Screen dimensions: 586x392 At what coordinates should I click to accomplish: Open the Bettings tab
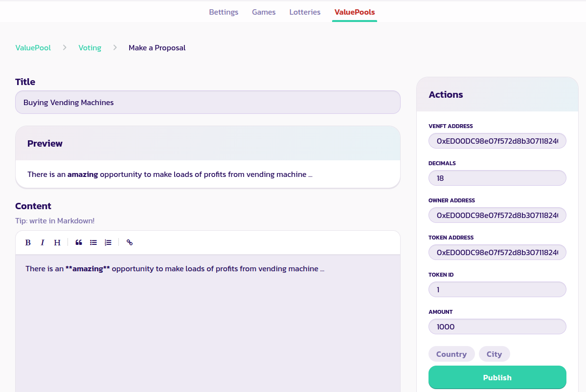pyautogui.click(x=224, y=12)
